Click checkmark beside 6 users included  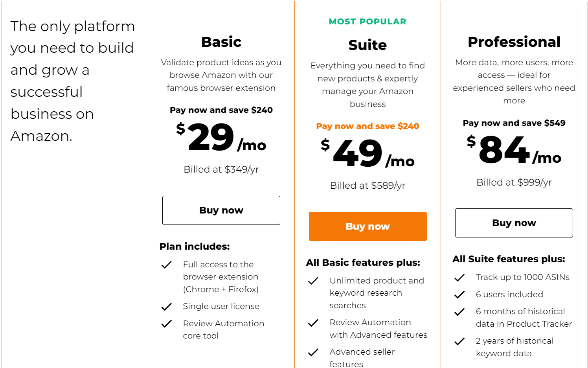[x=459, y=294]
